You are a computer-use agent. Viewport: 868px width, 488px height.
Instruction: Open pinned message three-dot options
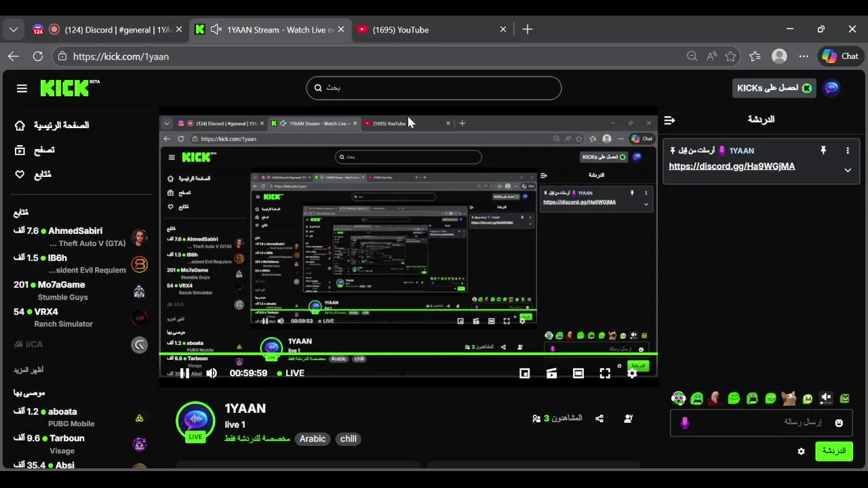[x=847, y=150]
